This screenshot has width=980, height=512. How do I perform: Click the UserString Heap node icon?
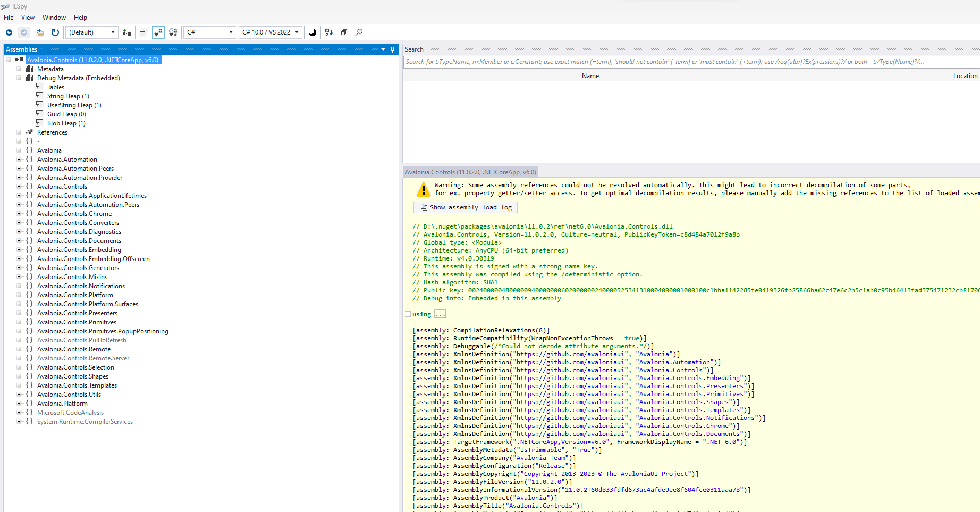tap(39, 105)
